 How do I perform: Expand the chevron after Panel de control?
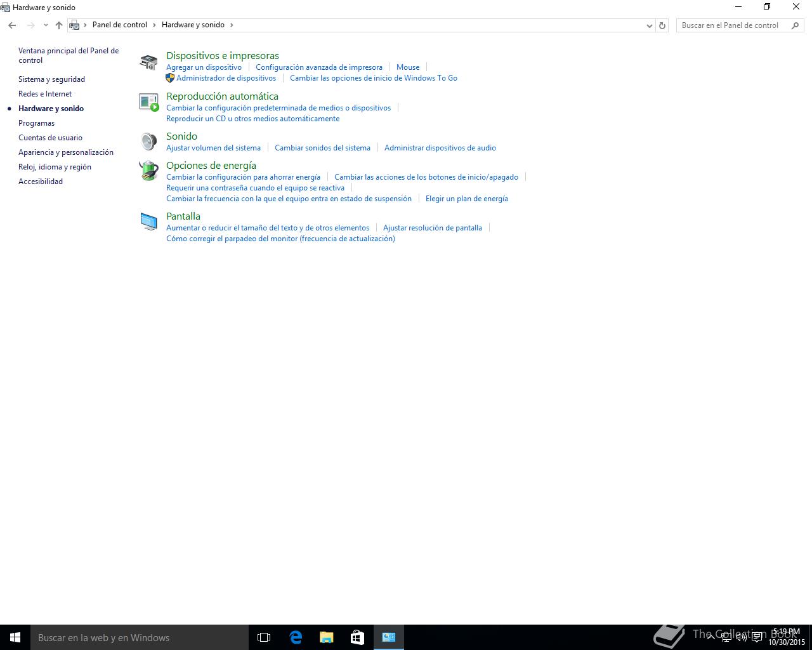154,25
